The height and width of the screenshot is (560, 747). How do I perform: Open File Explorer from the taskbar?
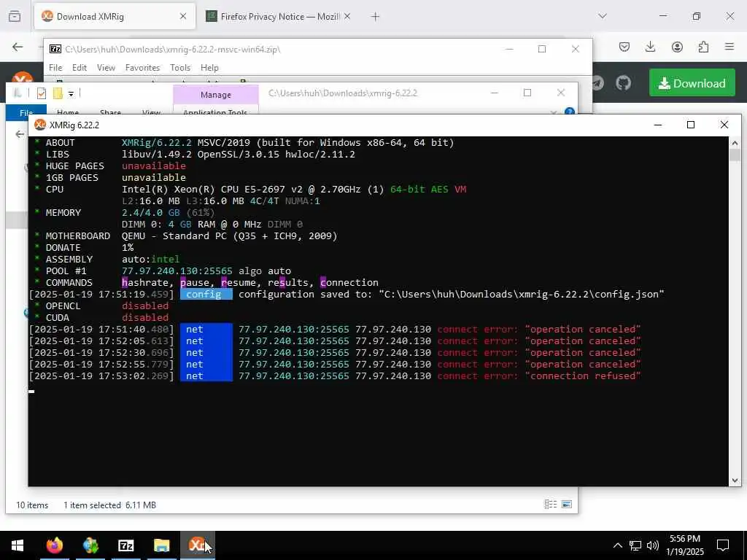(x=161, y=545)
